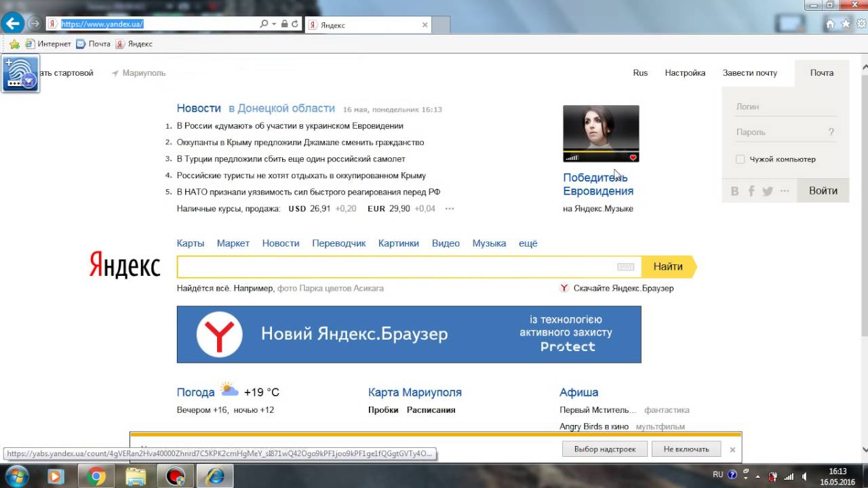Open the Почта favorites bar shortcut
The image size is (868, 488).
tap(93, 44)
